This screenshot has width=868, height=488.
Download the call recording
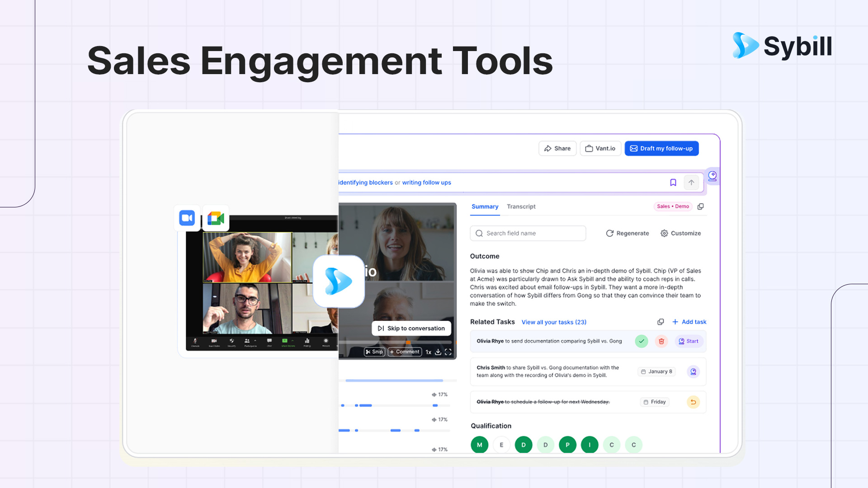point(438,352)
